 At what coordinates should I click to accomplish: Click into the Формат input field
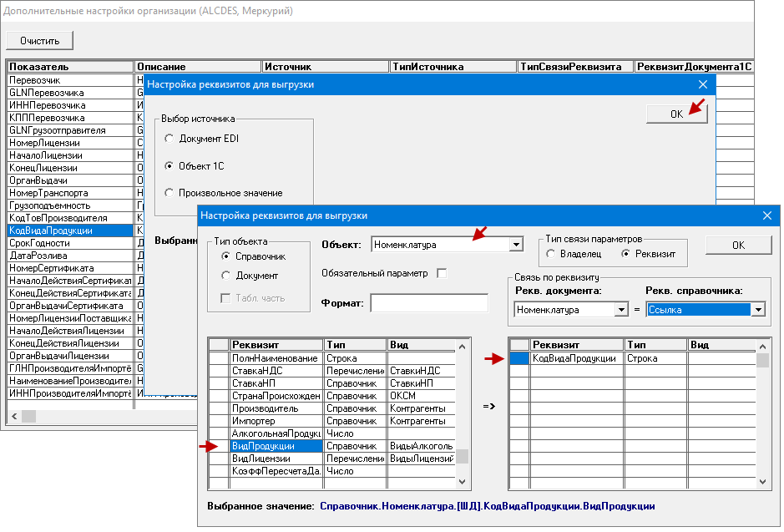click(x=429, y=303)
